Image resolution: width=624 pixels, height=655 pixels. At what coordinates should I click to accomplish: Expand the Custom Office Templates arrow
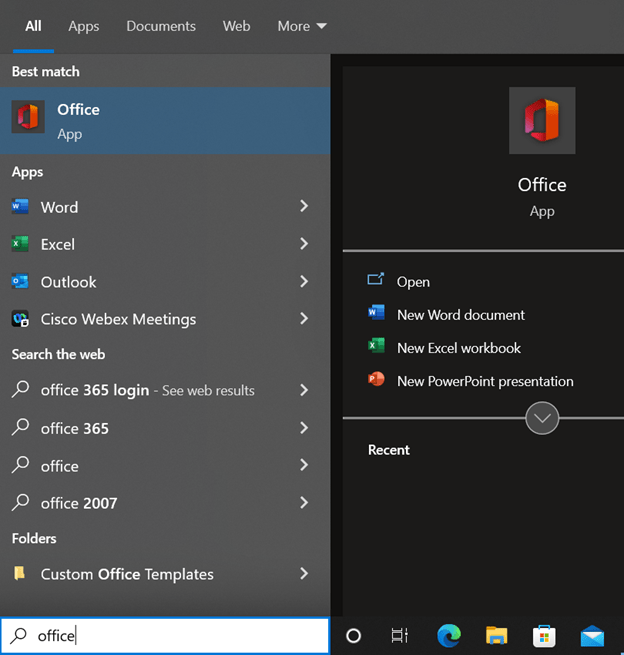point(304,574)
